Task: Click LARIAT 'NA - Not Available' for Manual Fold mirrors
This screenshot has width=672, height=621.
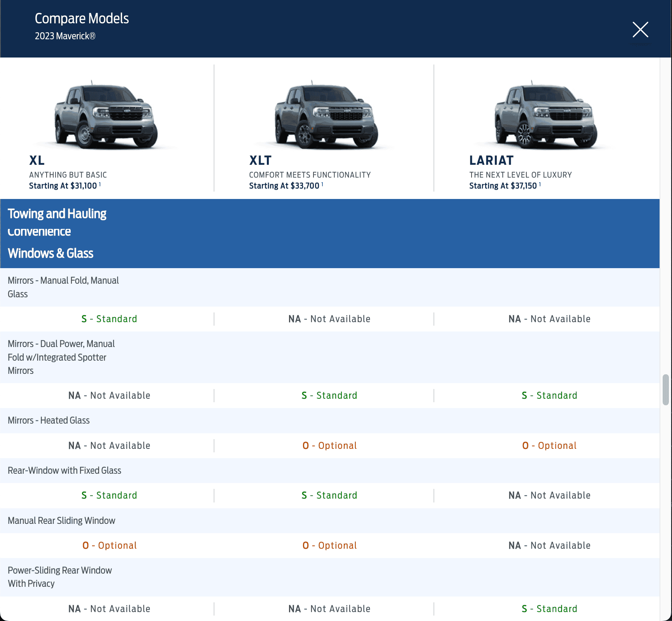Action: click(550, 319)
